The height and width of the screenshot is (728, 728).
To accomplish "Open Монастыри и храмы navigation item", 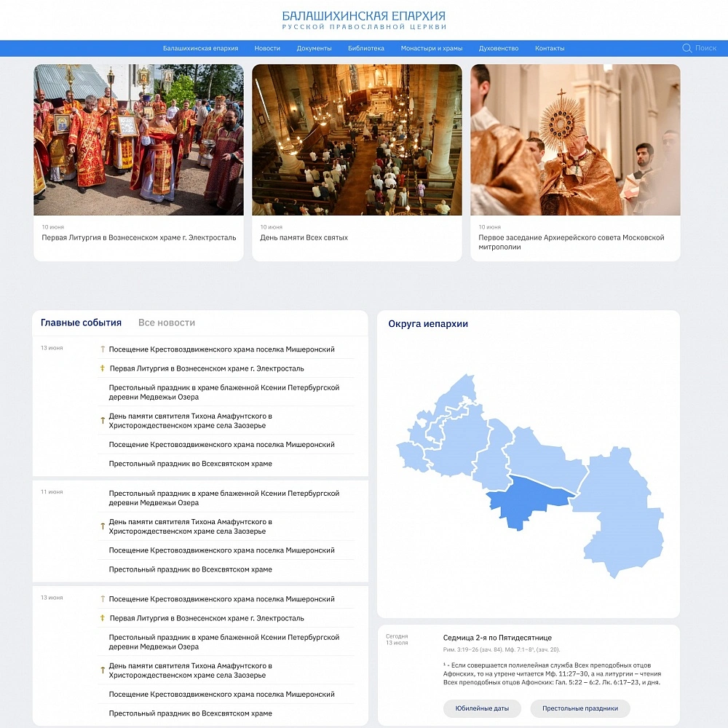I will (431, 48).
